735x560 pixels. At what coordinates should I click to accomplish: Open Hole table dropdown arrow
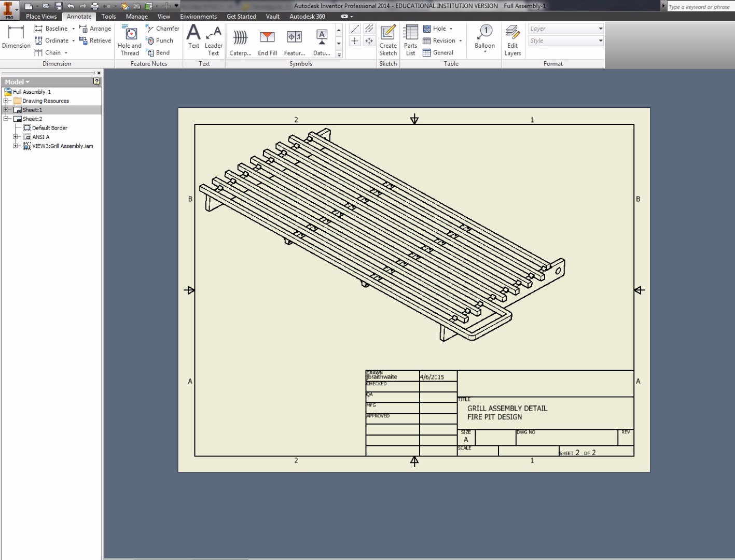pyautogui.click(x=451, y=29)
